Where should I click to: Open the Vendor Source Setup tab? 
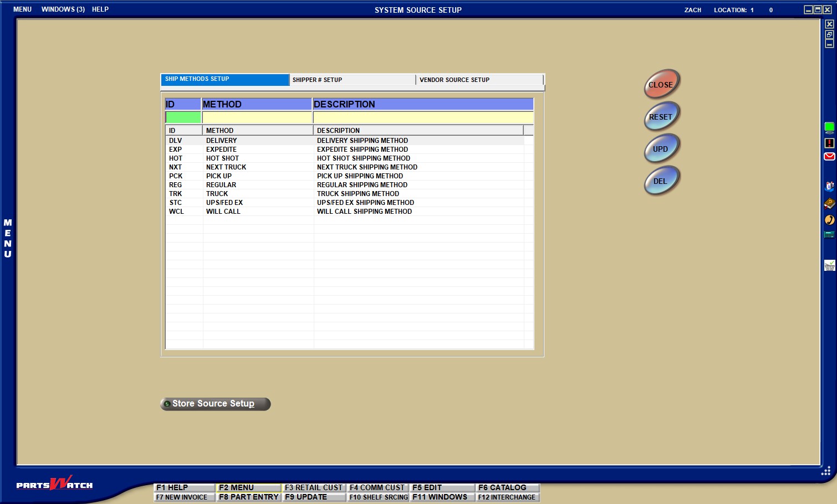click(x=478, y=80)
